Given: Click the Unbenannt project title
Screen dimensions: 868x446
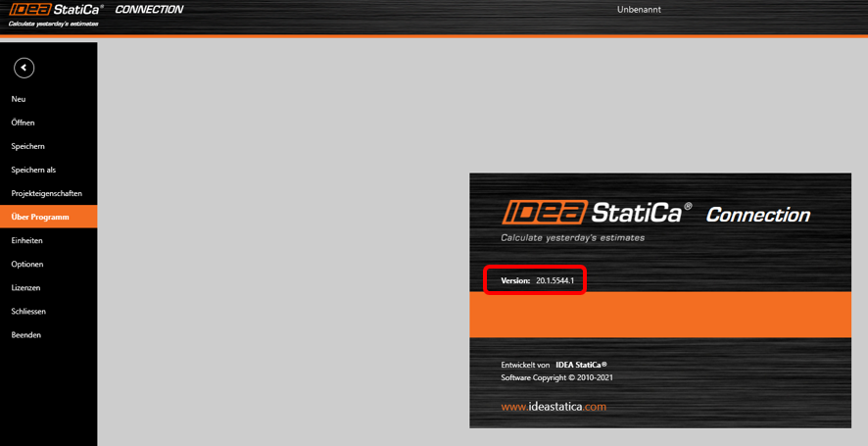Looking at the screenshot, I should [639, 10].
